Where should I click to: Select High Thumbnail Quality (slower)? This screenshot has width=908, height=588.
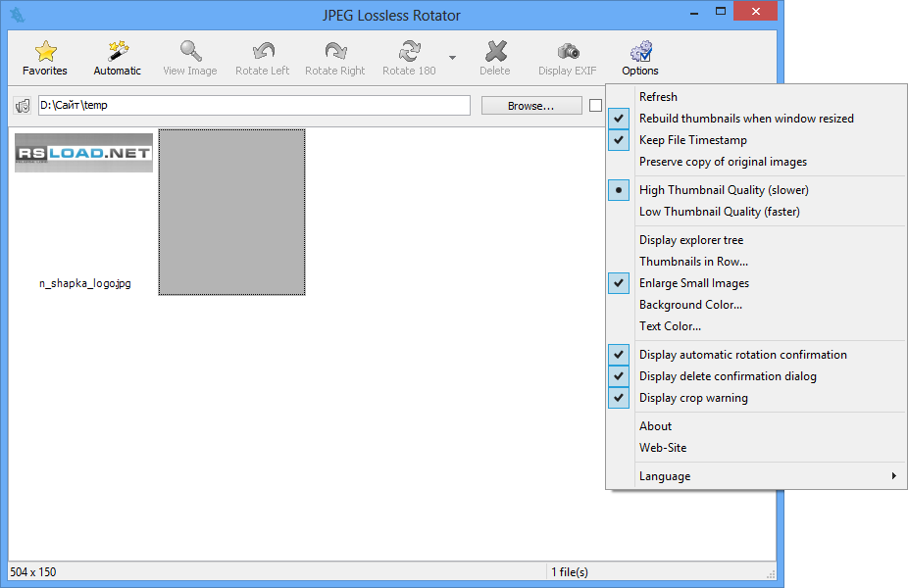tap(756, 190)
